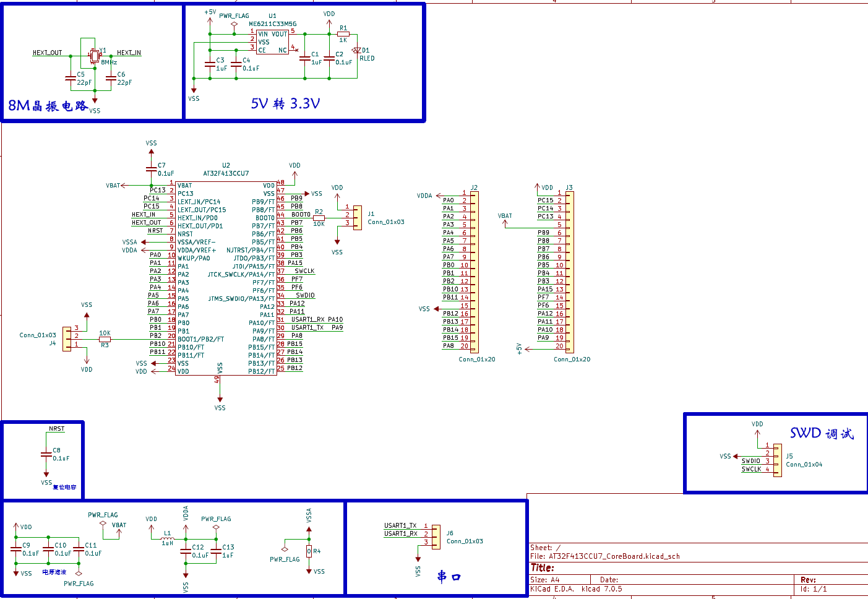
Task: Select the U2 AT32F413CCU7 chip body
Action: pos(226,278)
